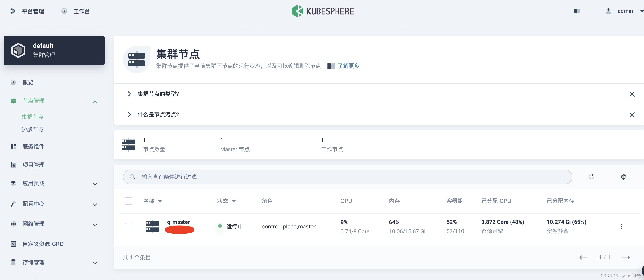Image resolution: width=644 pixels, height=280 pixels.
Task: Open the q-master row more-actions menu
Action: point(621,227)
